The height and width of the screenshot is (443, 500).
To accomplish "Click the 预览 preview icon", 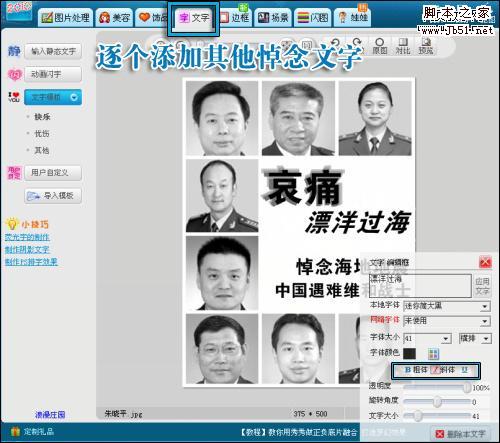I will (x=426, y=46).
